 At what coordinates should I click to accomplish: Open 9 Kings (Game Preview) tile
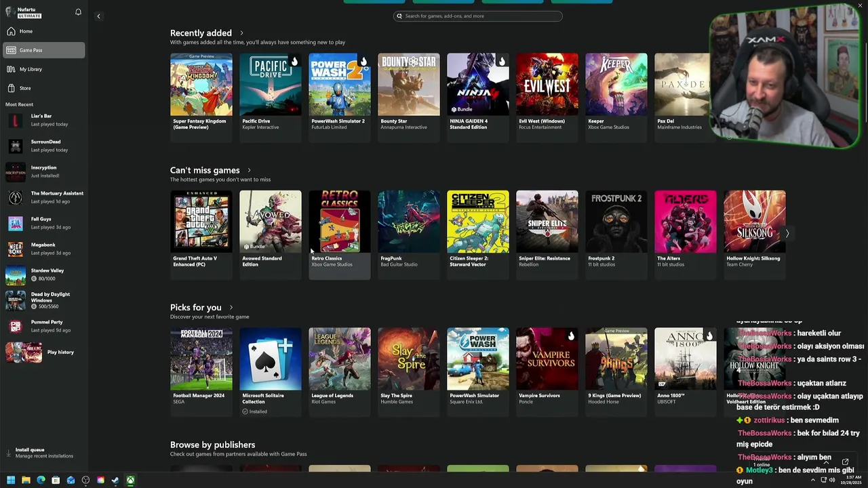point(616,372)
